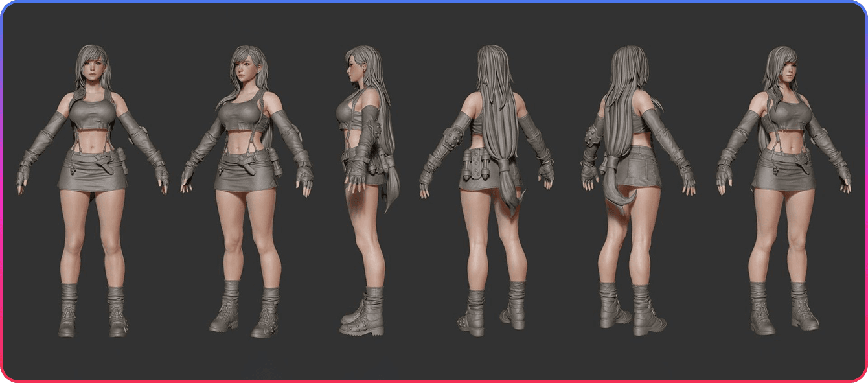Select the three-quarter back-view model
This screenshot has width=868, height=383.
632,194
